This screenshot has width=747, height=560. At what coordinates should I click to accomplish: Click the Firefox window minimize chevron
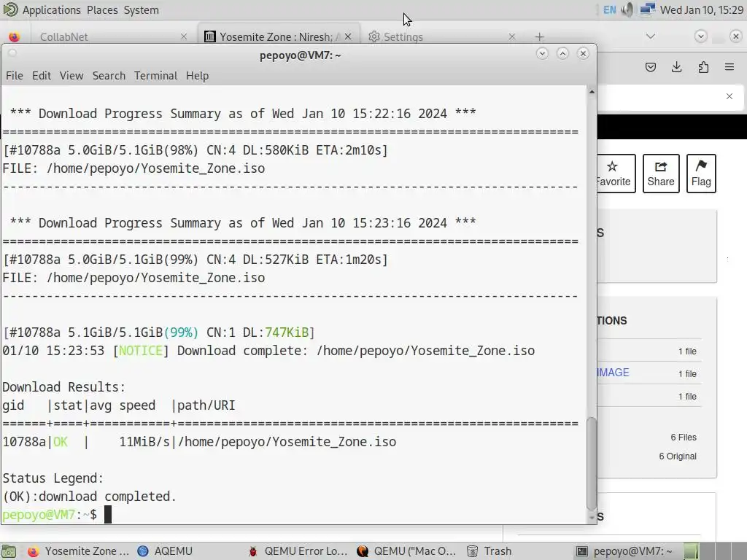[x=700, y=36]
